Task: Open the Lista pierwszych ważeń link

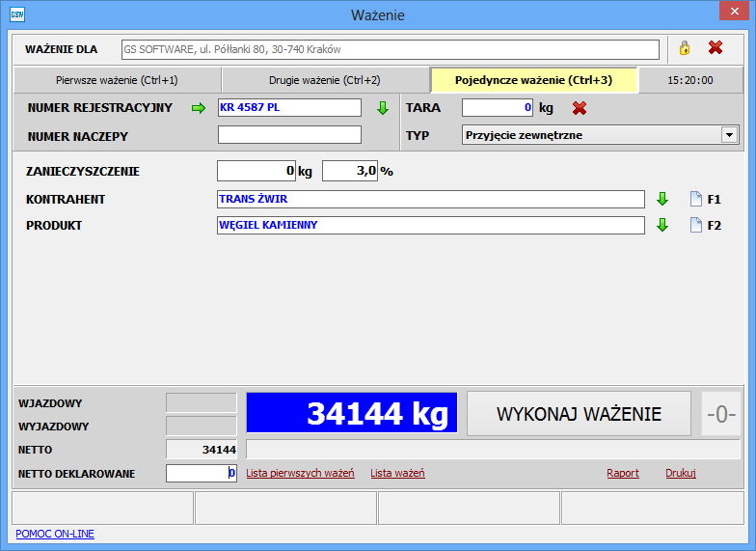Action: (300, 473)
